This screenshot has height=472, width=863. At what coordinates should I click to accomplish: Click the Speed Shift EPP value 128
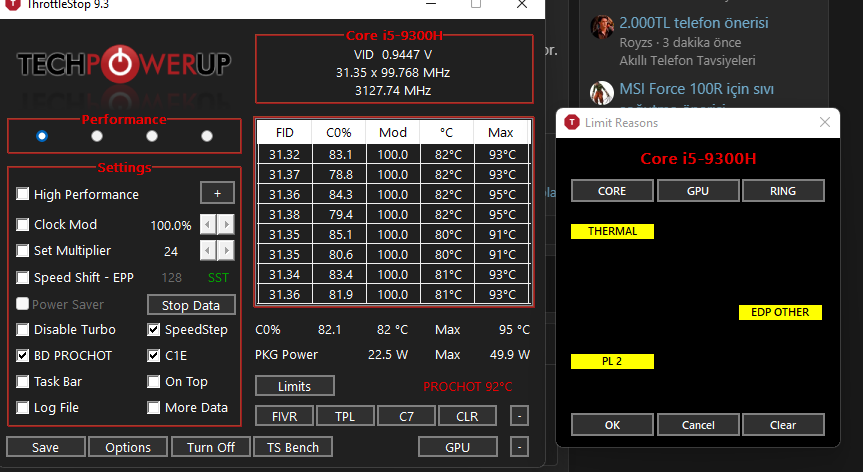coord(171,278)
